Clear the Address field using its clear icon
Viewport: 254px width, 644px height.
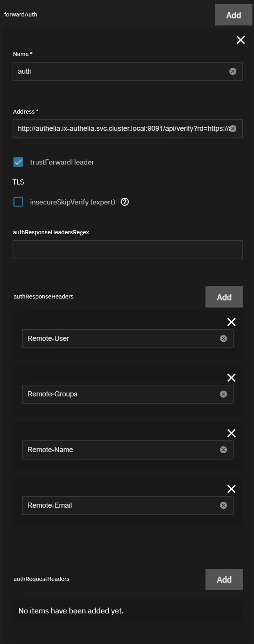click(233, 128)
